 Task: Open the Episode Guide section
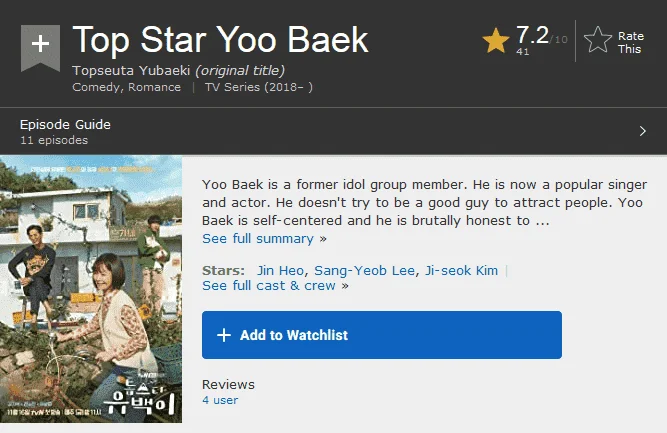click(x=65, y=125)
